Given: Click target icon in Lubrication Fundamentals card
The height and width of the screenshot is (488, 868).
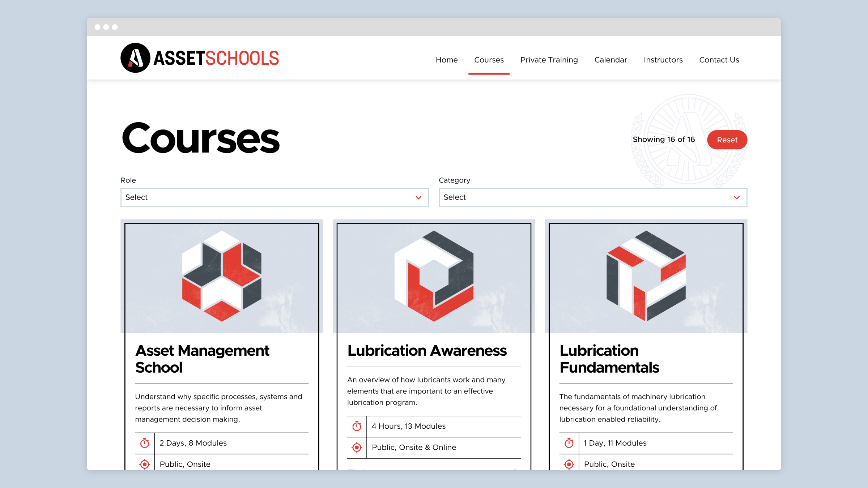Looking at the screenshot, I should pos(569,464).
